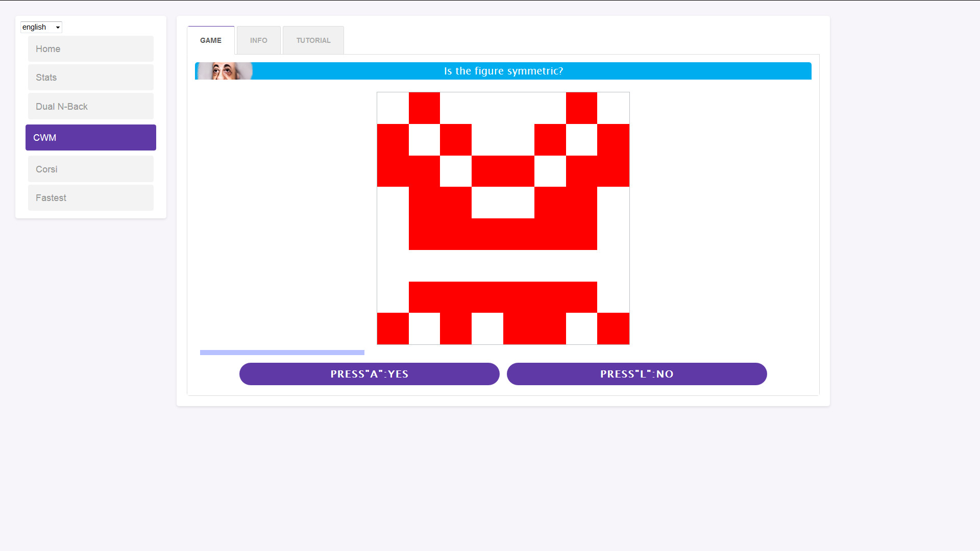Click the empty white row in the figure

tap(503, 266)
